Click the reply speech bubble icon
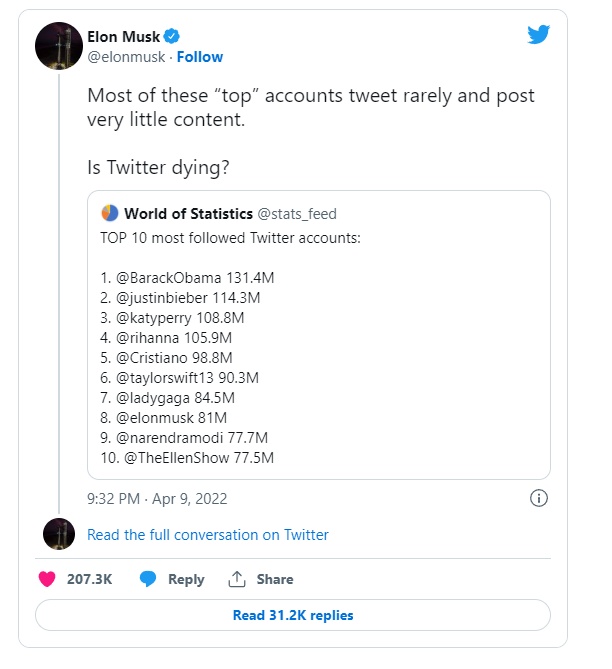612x669 pixels. [x=148, y=579]
